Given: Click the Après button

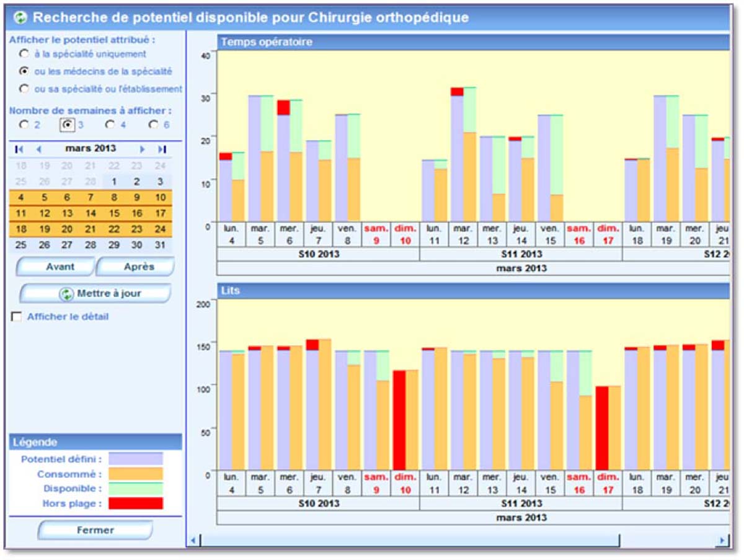Looking at the screenshot, I should tap(136, 267).
